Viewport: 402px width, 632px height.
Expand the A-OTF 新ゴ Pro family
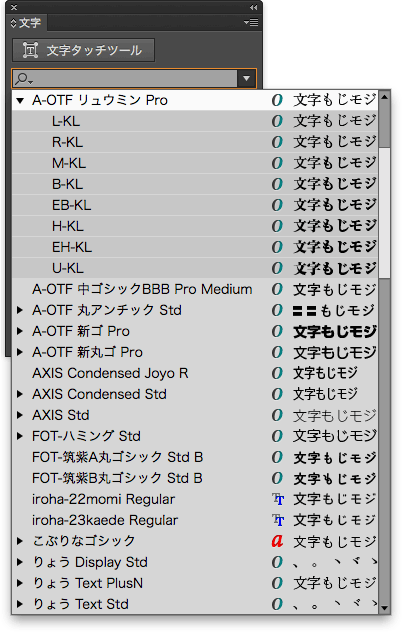19,331
